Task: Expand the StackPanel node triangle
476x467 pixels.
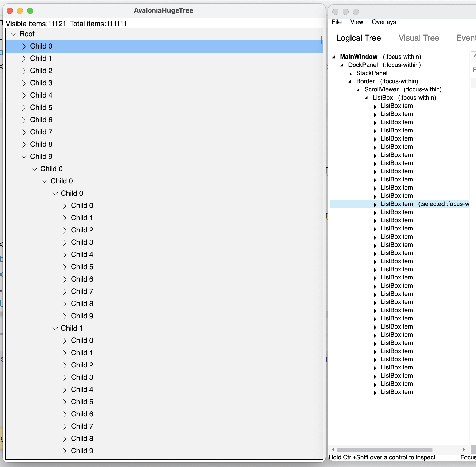Action: (350, 74)
